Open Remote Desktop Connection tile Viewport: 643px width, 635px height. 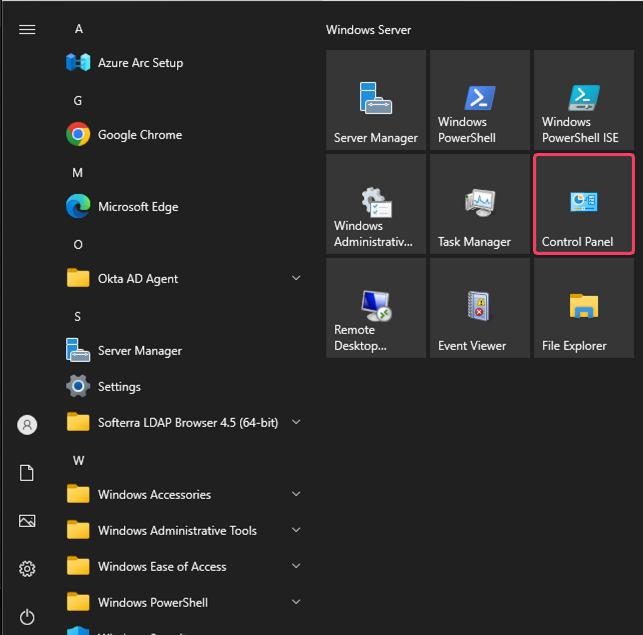(x=376, y=308)
